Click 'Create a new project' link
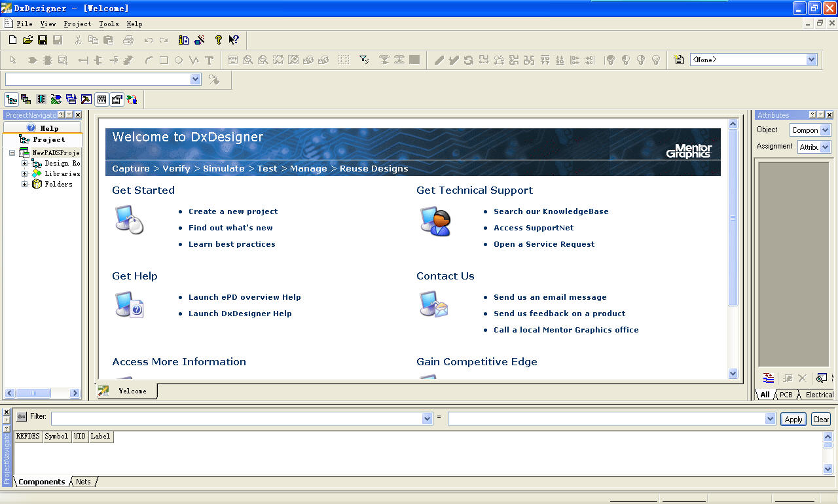 pos(233,211)
